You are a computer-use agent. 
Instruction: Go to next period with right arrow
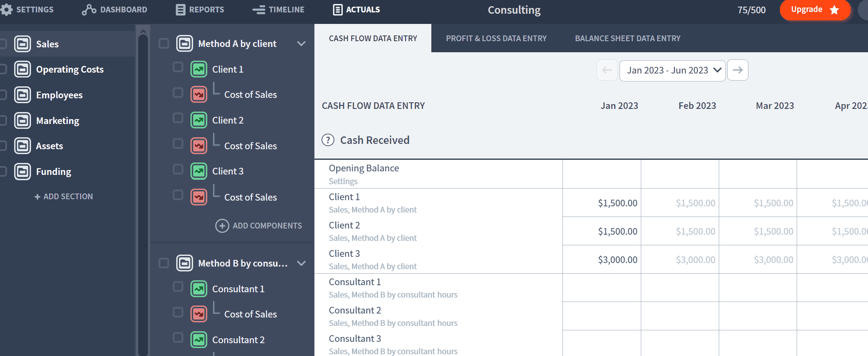coord(738,70)
